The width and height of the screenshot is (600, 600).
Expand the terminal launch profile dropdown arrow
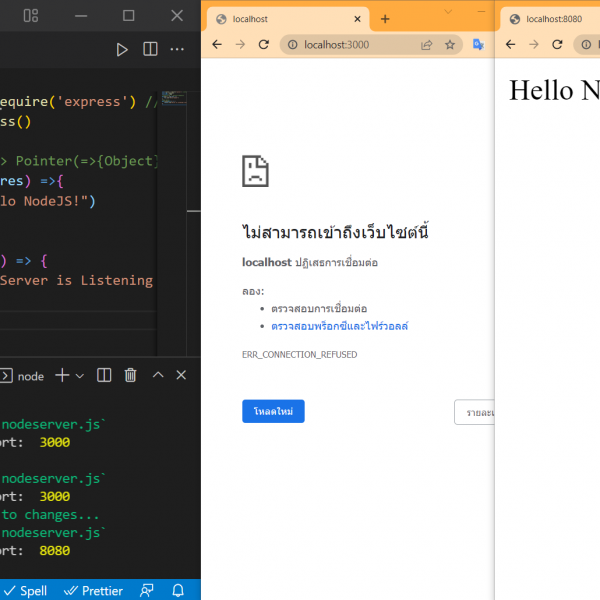click(x=80, y=375)
